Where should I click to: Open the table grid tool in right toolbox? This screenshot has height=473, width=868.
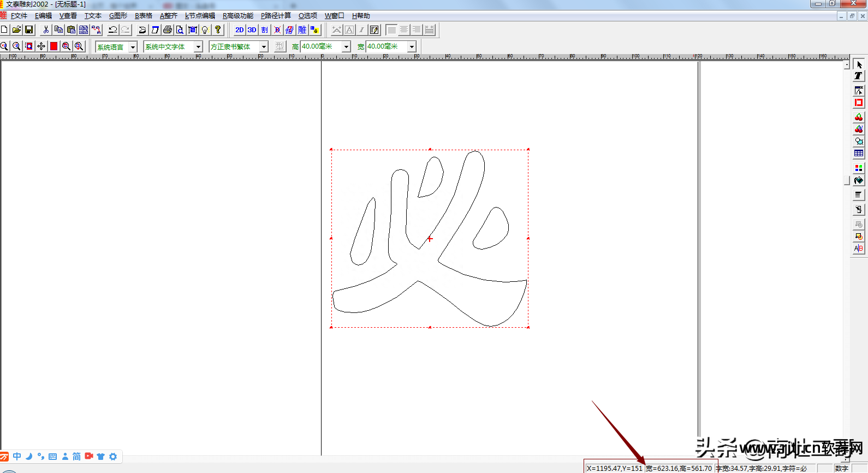coord(859,154)
